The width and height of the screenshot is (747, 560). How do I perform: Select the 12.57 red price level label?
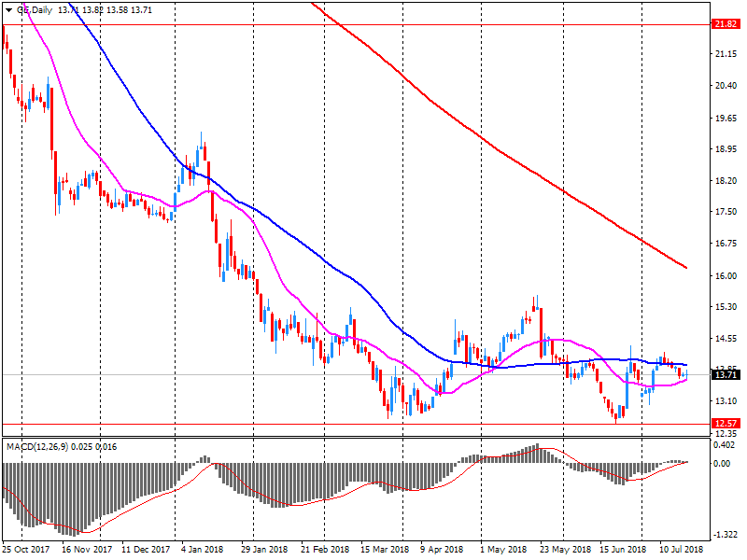(726, 424)
